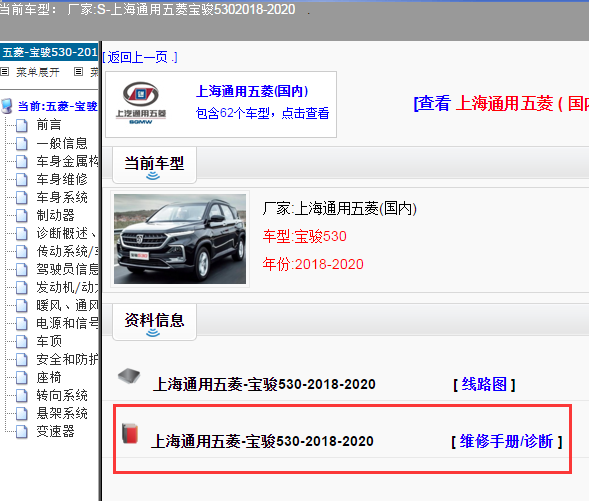Open 制动器 tree item

click(x=55, y=215)
